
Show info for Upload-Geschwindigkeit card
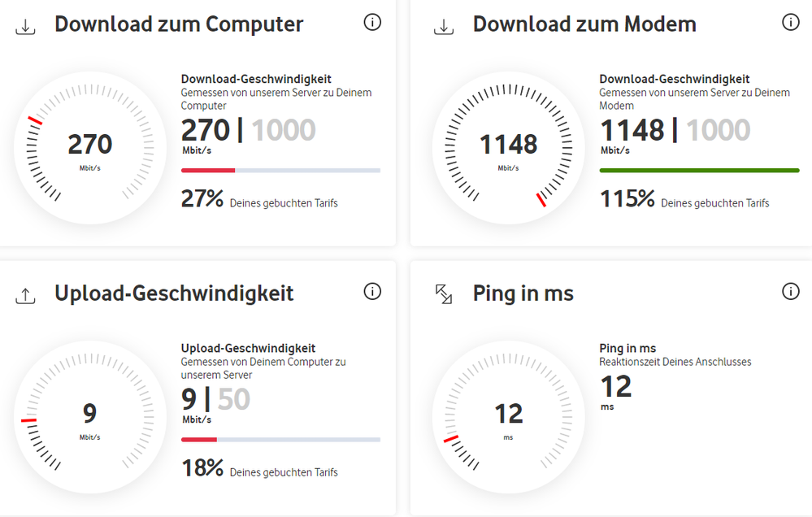click(372, 291)
